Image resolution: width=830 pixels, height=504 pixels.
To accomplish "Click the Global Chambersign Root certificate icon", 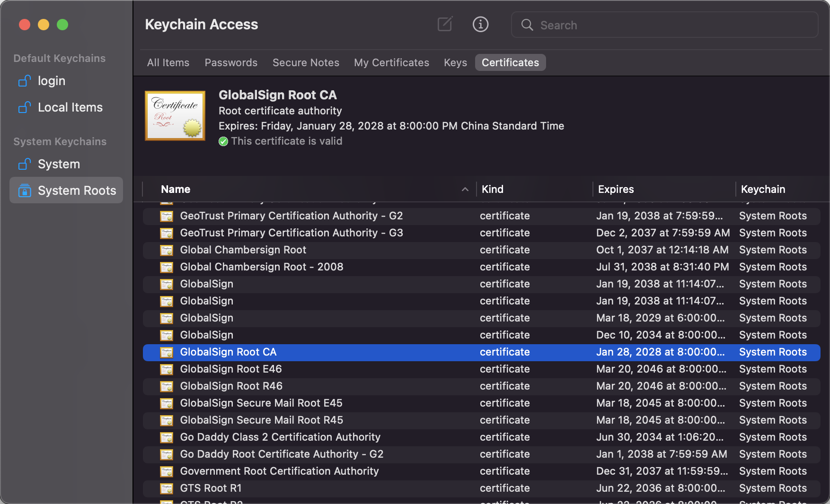I will click(x=167, y=250).
